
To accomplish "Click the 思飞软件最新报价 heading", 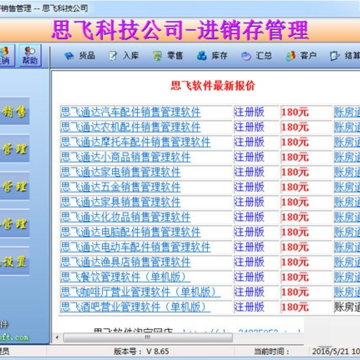I will point(213,86).
